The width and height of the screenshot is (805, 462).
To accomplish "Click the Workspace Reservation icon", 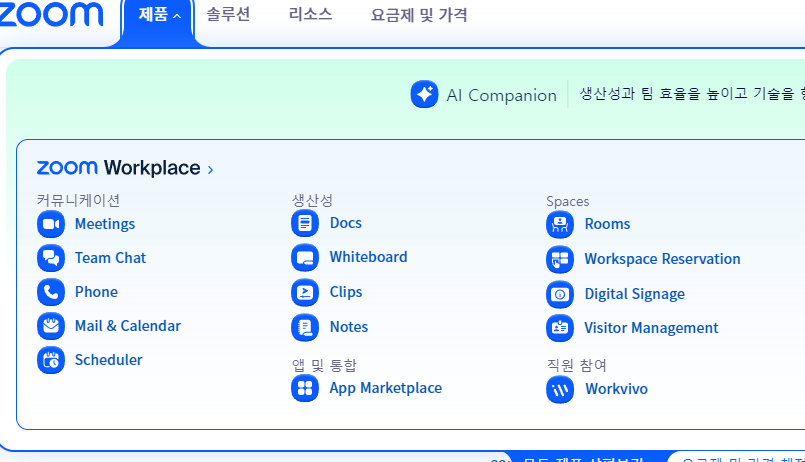I will 560,259.
